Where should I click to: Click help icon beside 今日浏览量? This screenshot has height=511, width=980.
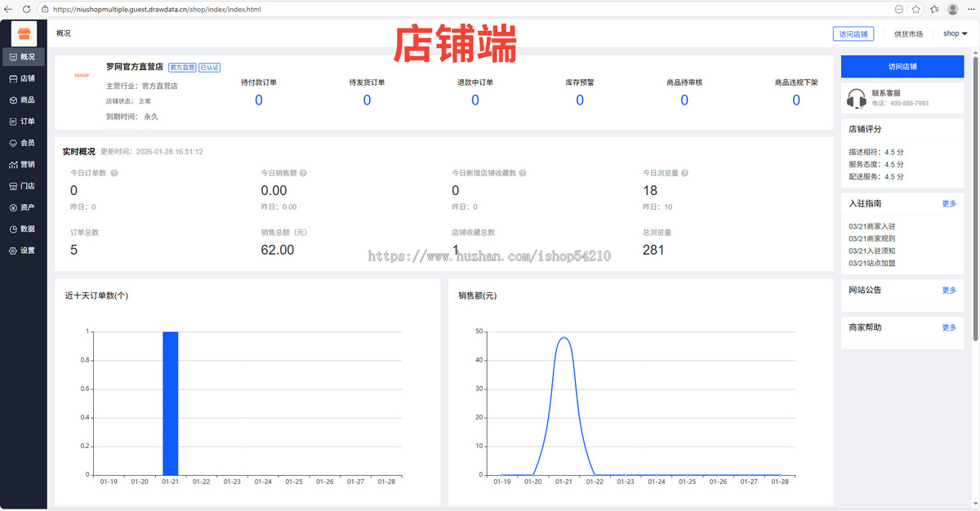684,173
